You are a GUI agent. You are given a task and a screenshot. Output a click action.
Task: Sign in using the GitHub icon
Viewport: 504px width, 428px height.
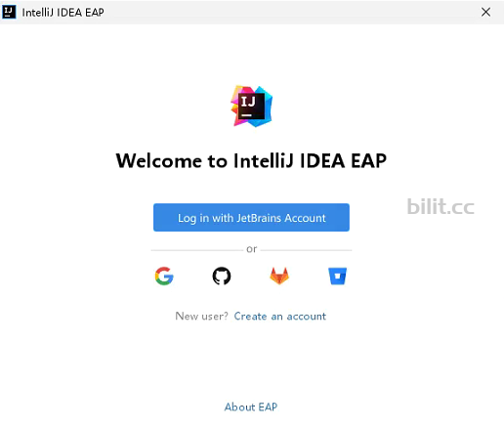point(222,276)
